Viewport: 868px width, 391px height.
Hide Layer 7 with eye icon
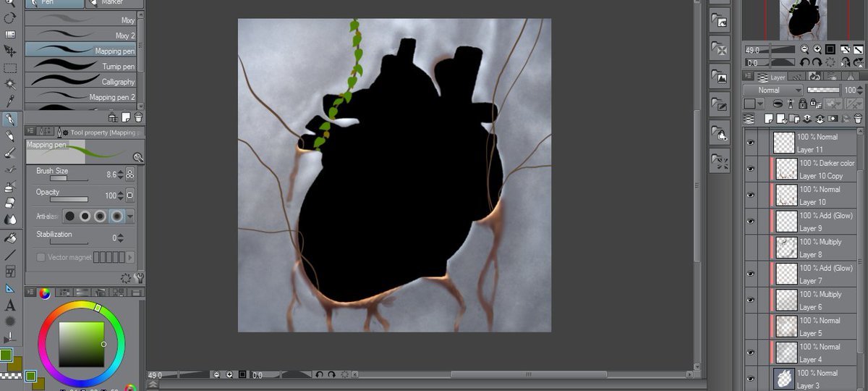(x=751, y=274)
